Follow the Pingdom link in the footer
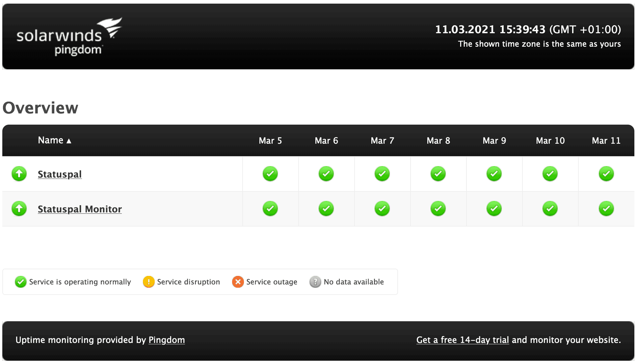This screenshot has width=638, height=364. point(167,340)
